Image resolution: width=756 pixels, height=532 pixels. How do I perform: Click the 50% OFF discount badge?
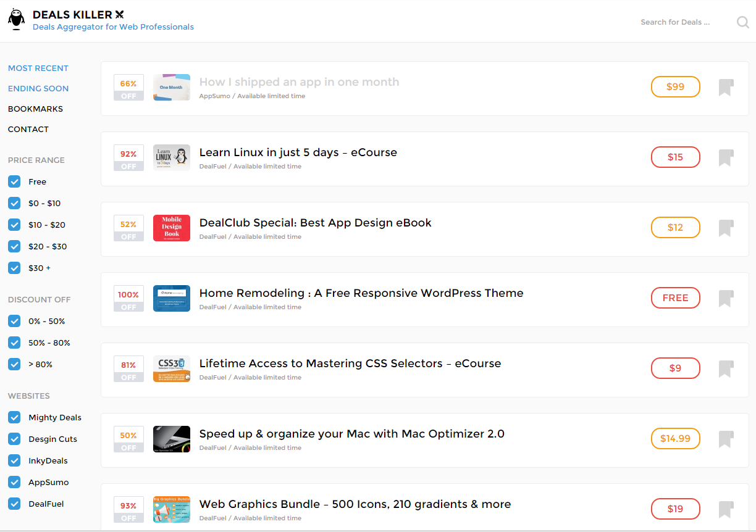[x=128, y=439]
